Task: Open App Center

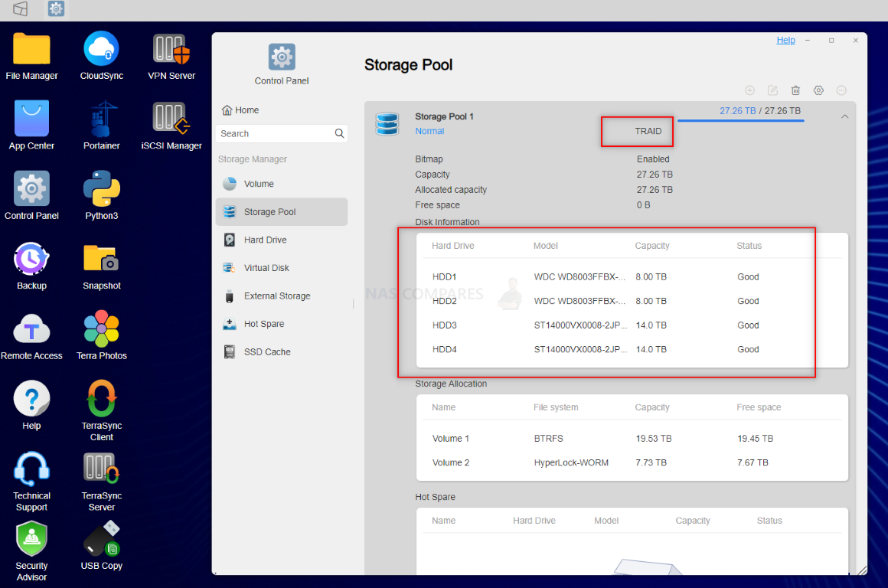Action: 31,126
